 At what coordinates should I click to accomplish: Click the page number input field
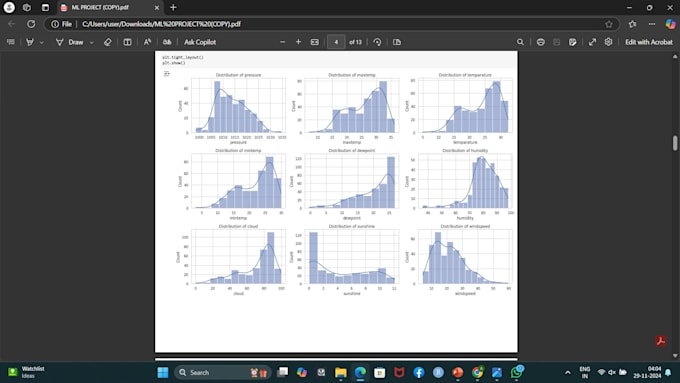coord(336,42)
